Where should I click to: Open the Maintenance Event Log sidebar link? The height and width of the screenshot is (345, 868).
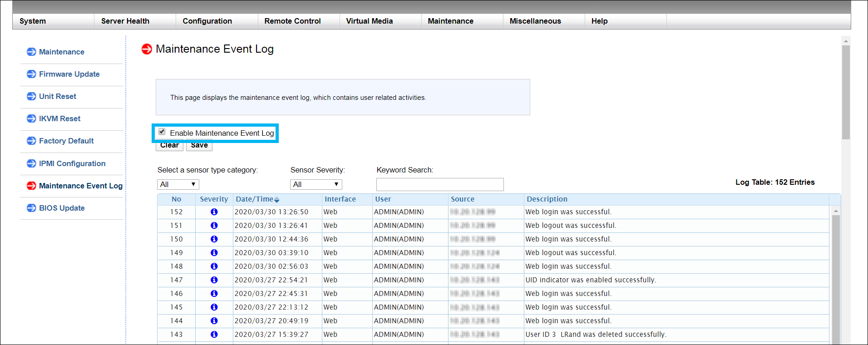click(80, 186)
